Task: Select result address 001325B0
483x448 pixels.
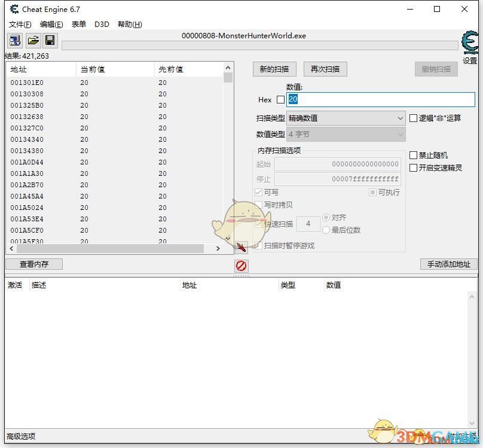Action: [x=27, y=105]
